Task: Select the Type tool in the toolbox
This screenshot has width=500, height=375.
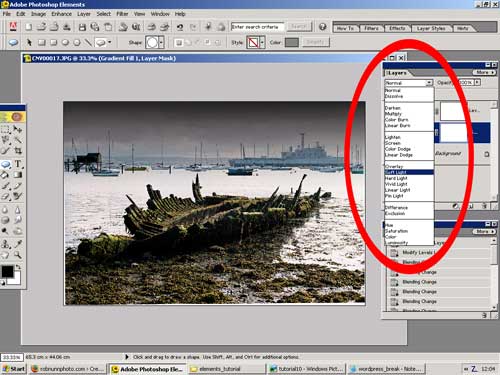Action: (x=18, y=164)
